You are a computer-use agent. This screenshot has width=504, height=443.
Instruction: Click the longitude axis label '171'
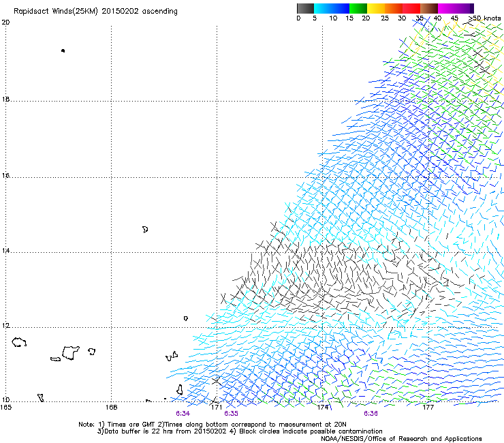(217, 408)
